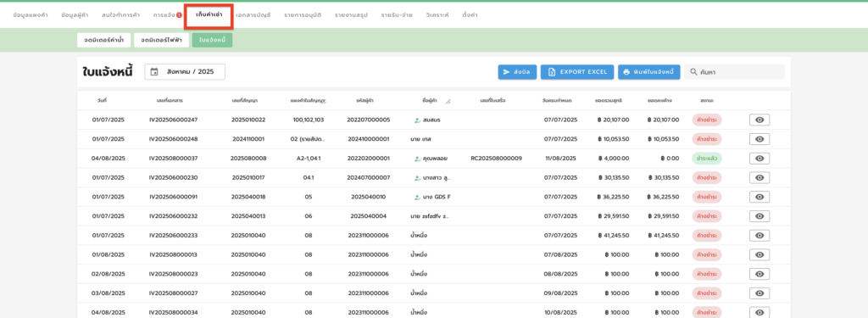Focus the ค้นหา search field
Image resolution: width=868 pixels, height=318 pixels.
pos(735,72)
